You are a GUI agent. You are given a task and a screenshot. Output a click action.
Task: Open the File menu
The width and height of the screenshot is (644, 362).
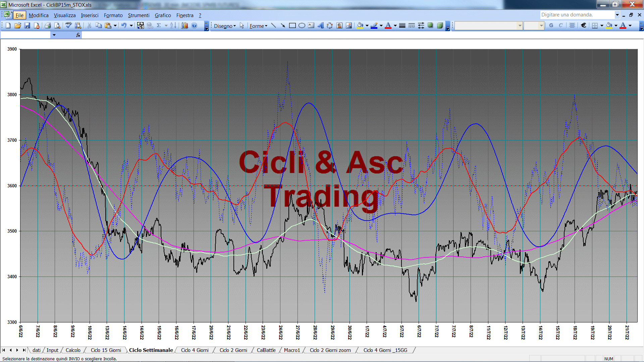point(19,15)
